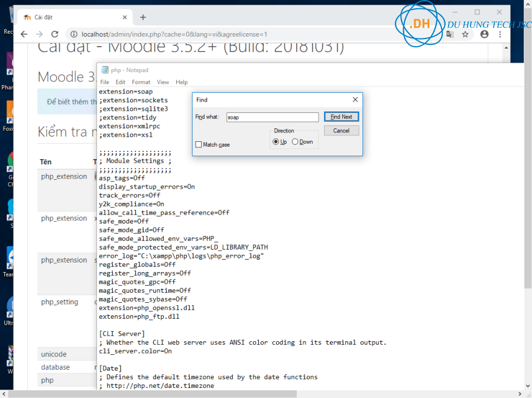Image resolution: width=532 pixels, height=398 pixels.
Task: Close the Find dialog with X
Action: tap(355, 100)
